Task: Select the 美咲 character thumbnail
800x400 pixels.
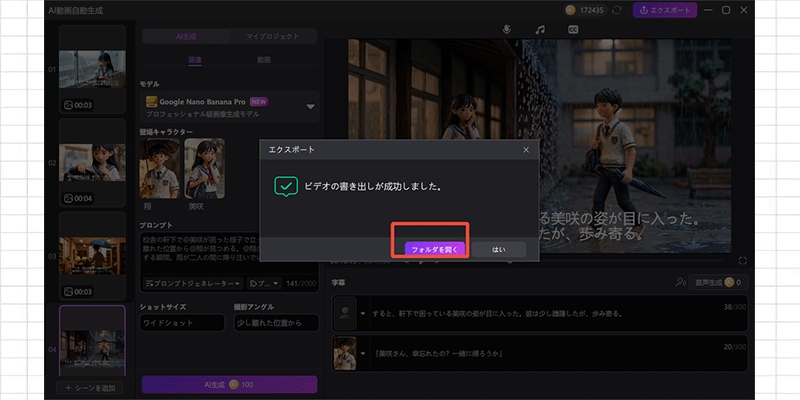Action: 204,168
